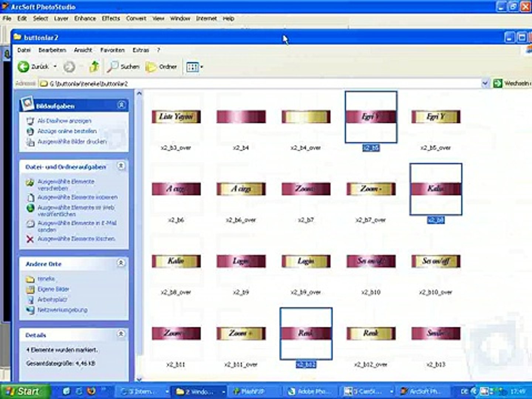
Task: Collapse Datei- und Ordneraufgaben panel
Action: point(121,166)
